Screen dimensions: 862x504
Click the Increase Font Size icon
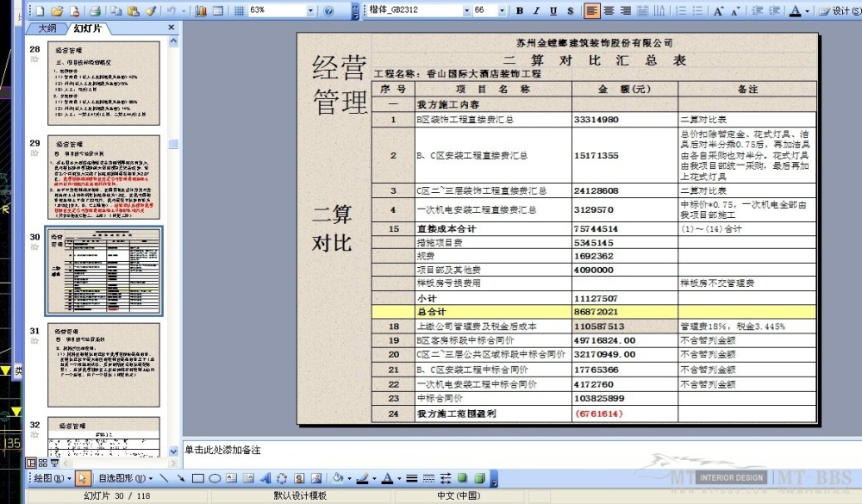(719, 11)
